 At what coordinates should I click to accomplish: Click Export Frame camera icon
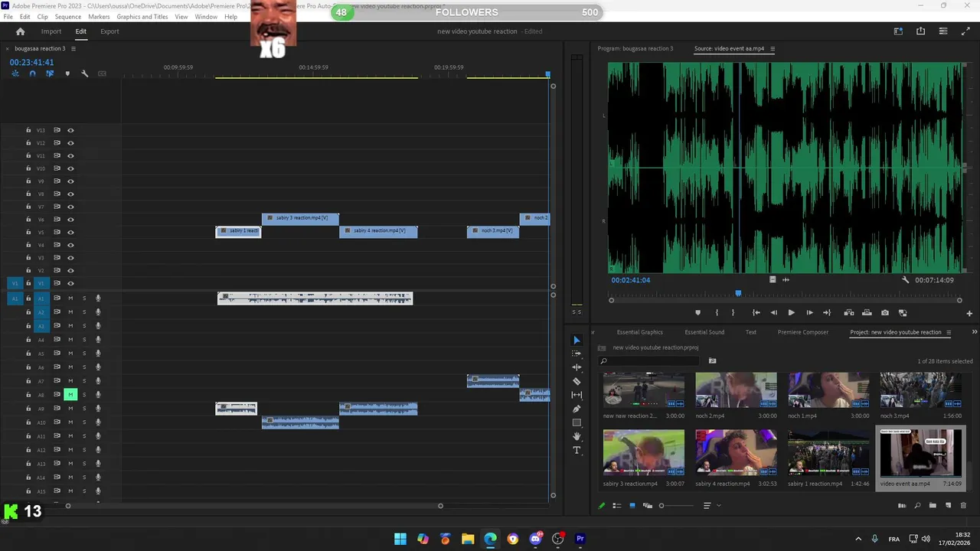pyautogui.click(x=884, y=312)
